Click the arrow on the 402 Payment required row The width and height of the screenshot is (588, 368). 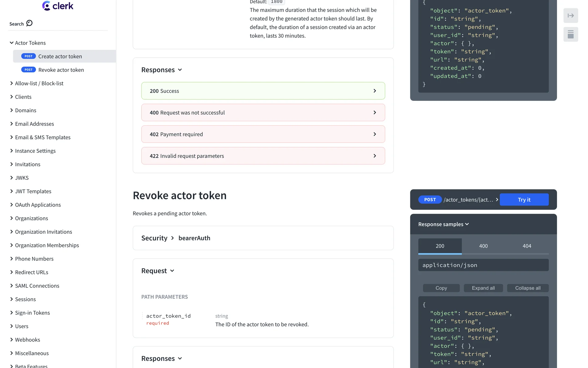(375, 134)
